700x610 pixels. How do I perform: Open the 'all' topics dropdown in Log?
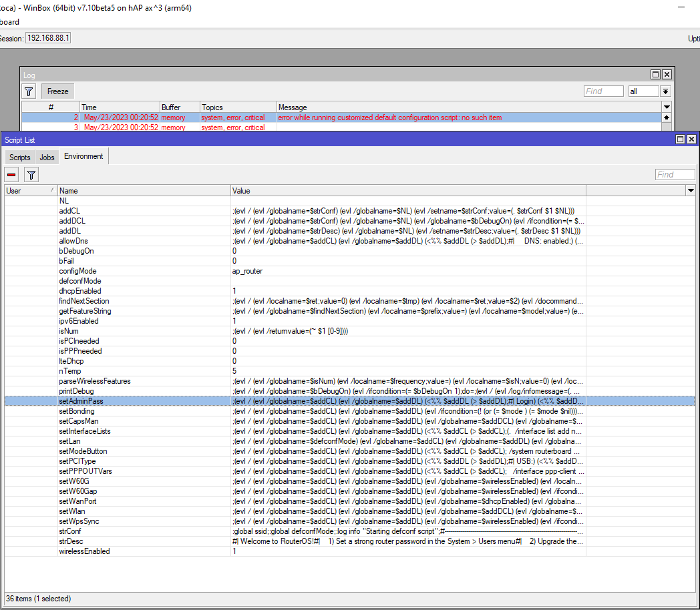click(x=666, y=91)
